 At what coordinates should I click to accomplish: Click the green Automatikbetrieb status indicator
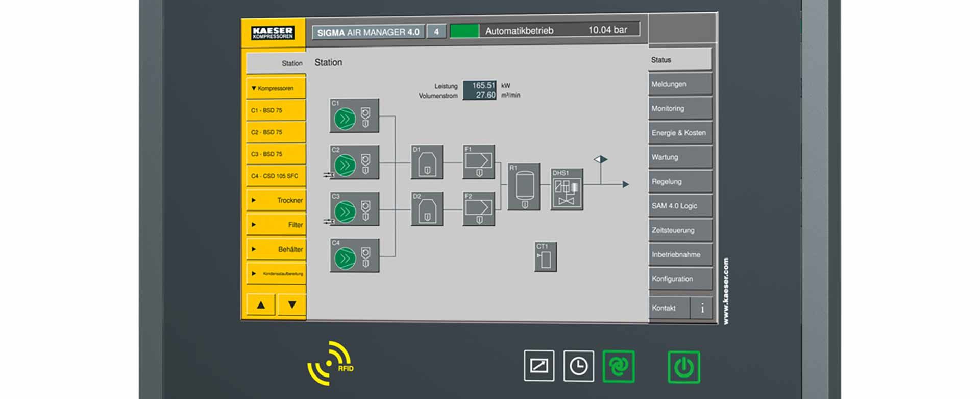[x=464, y=31]
